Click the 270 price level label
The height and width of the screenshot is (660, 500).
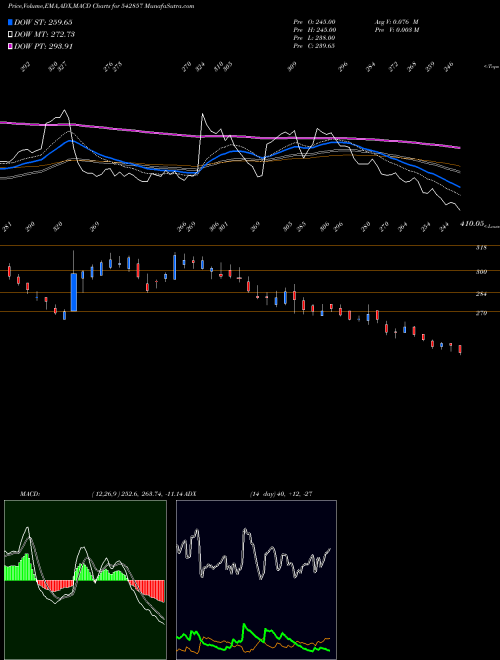481,313
